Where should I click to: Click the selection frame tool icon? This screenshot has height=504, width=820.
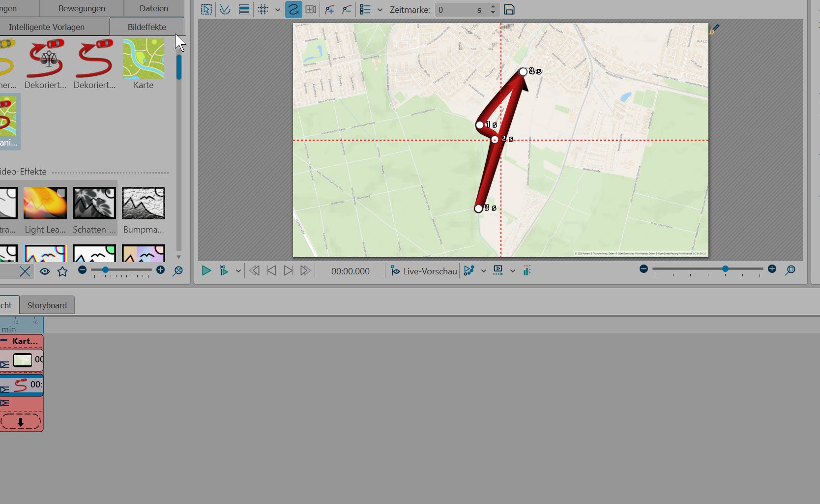click(206, 10)
